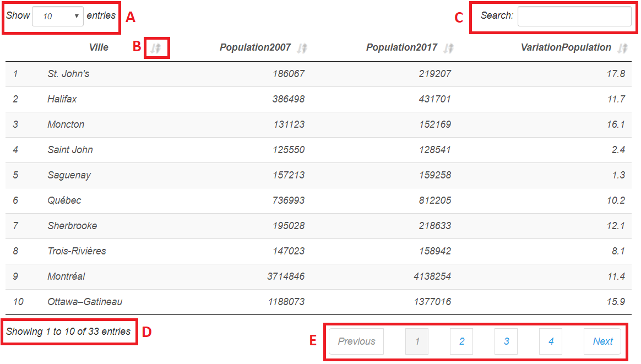Click the sort icon beside Ville column
Screen dimensions: 641x364
tap(156, 48)
